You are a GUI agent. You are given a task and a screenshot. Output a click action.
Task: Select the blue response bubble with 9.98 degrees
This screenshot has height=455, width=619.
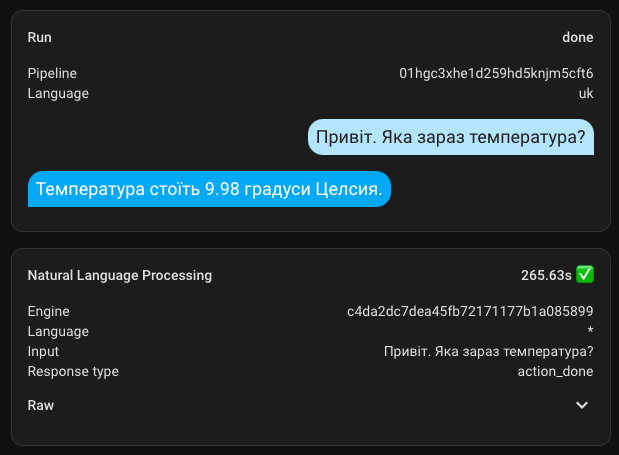(209, 189)
